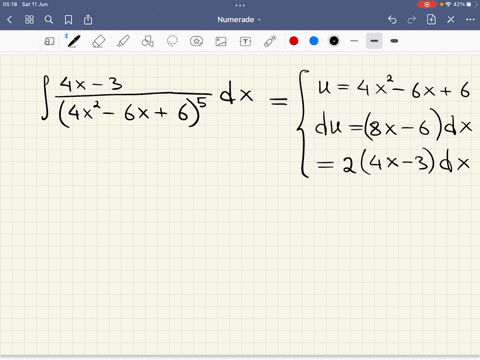Select the medium stroke width
Image resolution: width=480 pixels, height=360 pixels.
coord(374,41)
